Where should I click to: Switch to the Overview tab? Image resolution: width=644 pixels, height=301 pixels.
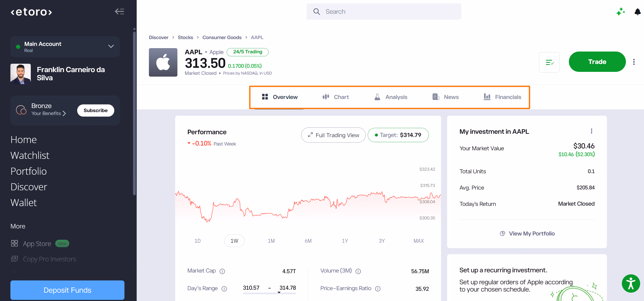tap(279, 97)
